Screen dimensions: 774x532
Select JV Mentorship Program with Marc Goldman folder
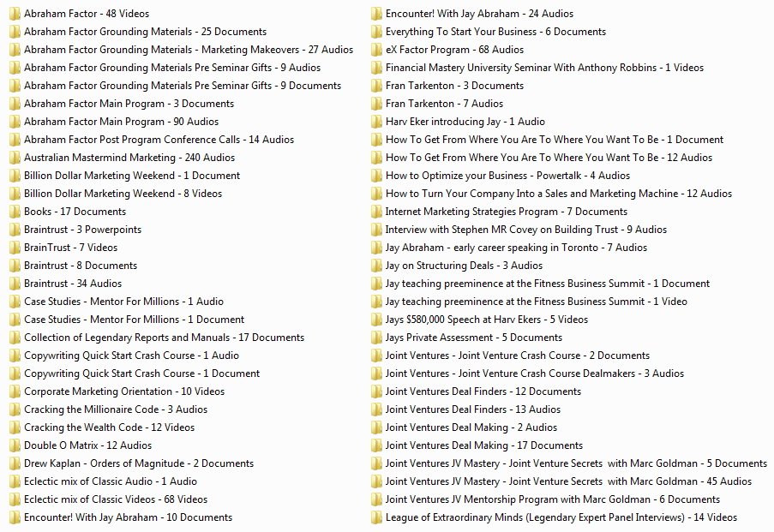(553, 500)
